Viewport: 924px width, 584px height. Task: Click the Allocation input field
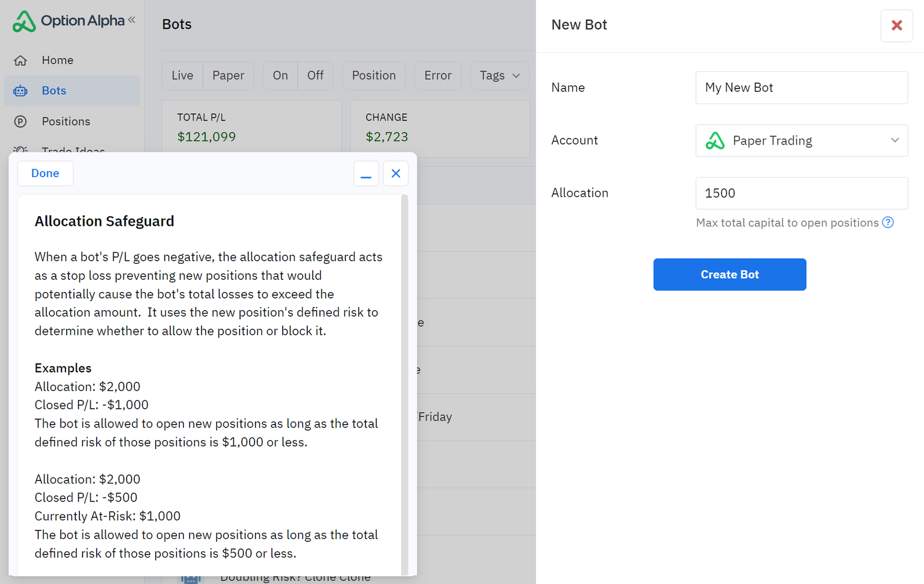[801, 193]
